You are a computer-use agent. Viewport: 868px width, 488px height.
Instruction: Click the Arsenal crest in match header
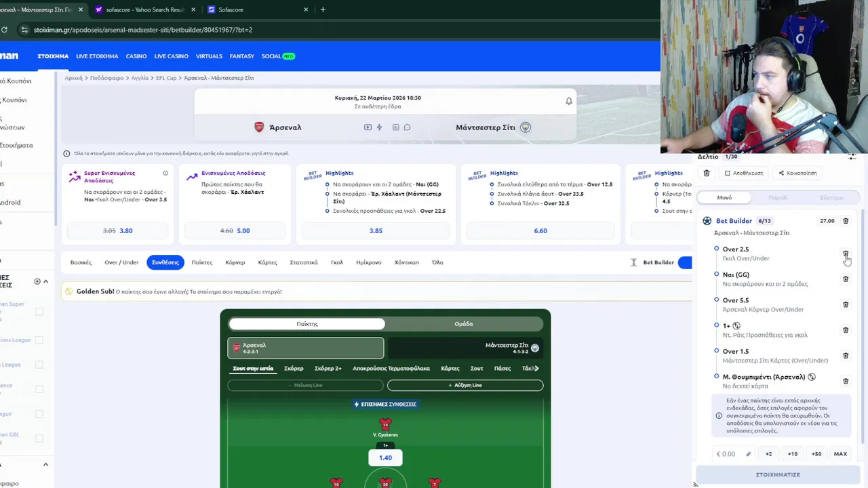pyautogui.click(x=259, y=127)
